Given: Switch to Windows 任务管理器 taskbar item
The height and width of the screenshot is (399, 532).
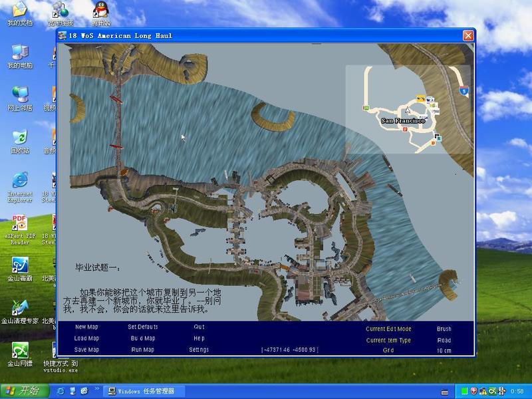Looking at the screenshot, I should [x=144, y=392].
